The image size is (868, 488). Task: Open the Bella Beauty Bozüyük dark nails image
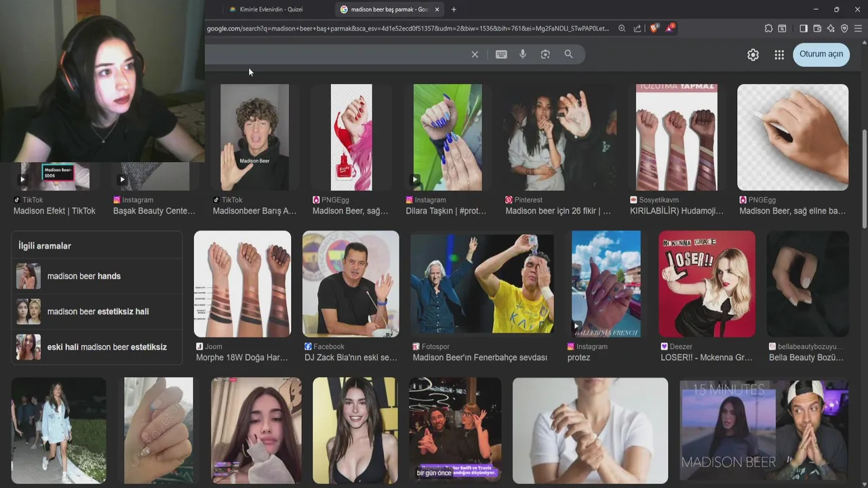click(808, 284)
